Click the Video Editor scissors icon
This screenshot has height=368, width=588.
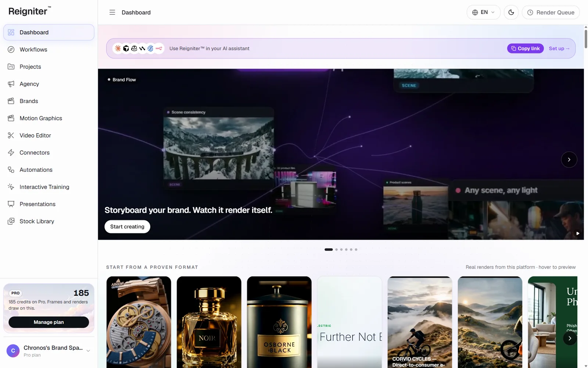tap(11, 135)
